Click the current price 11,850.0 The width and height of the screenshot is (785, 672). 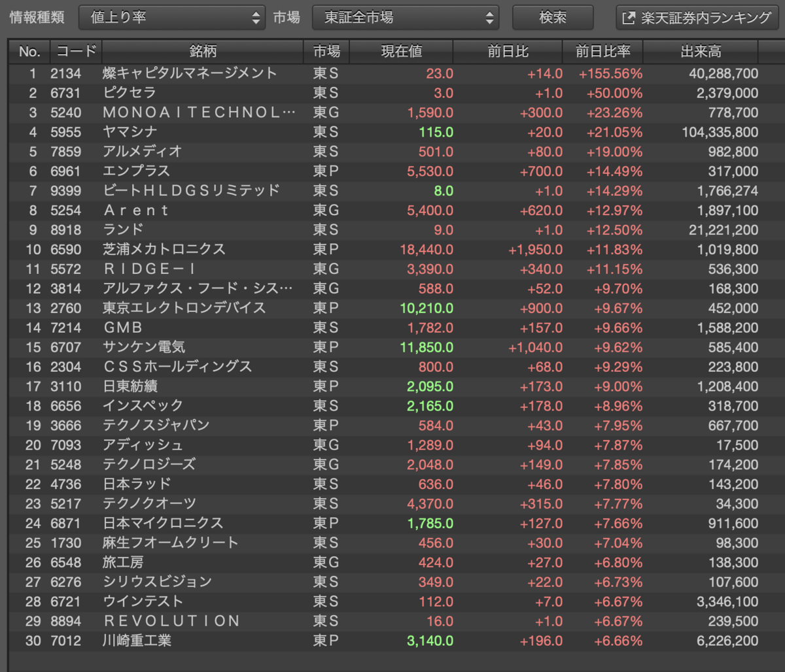tap(427, 347)
